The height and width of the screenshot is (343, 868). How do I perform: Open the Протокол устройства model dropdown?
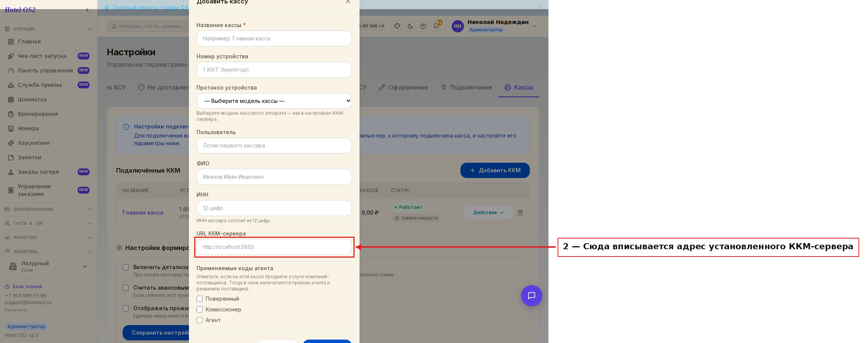274,101
